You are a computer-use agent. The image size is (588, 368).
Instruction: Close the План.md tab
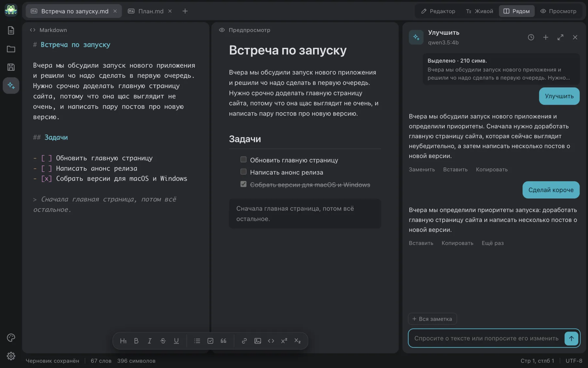pyautogui.click(x=170, y=11)
